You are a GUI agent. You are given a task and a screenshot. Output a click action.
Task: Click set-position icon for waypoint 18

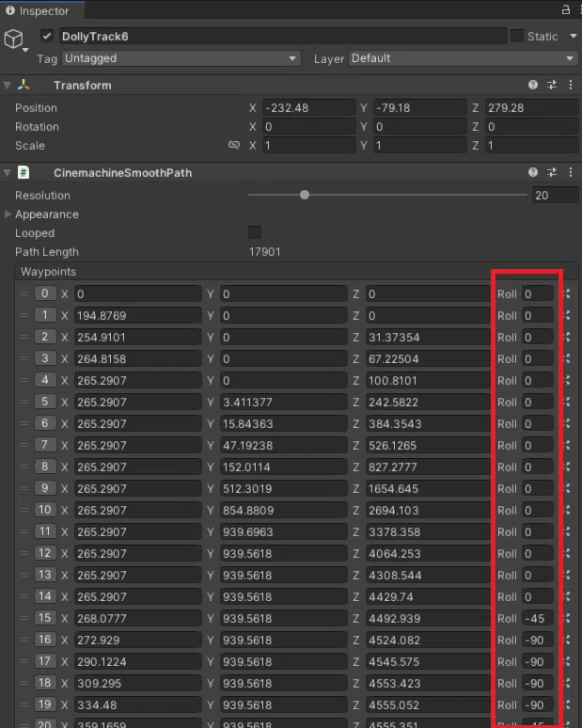click(567, 683)
